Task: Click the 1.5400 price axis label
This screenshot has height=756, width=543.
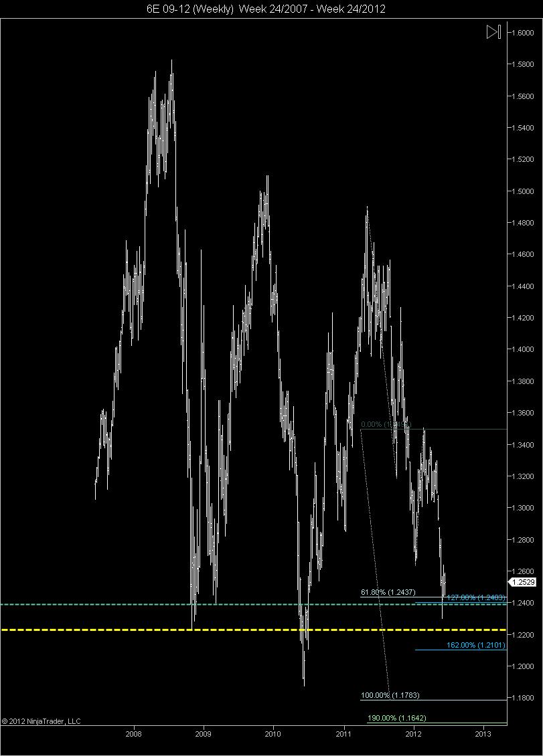Action: pyautogui.click(x=523, y=128)
